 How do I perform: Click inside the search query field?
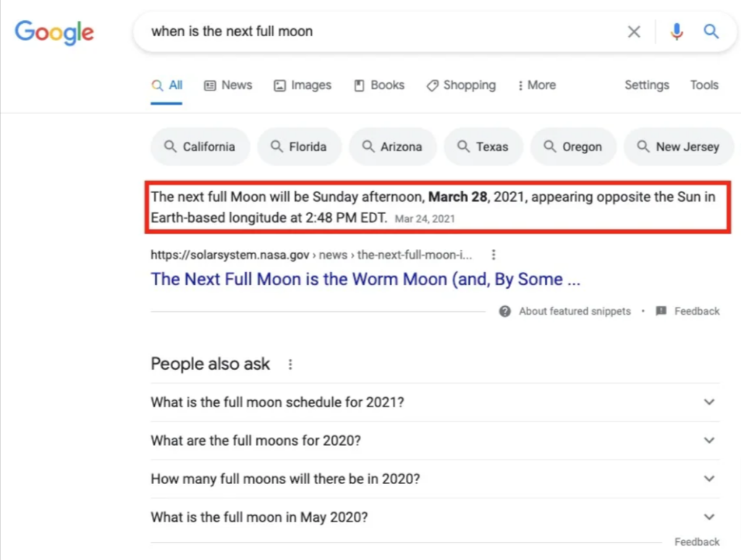(x=378, y=32)
